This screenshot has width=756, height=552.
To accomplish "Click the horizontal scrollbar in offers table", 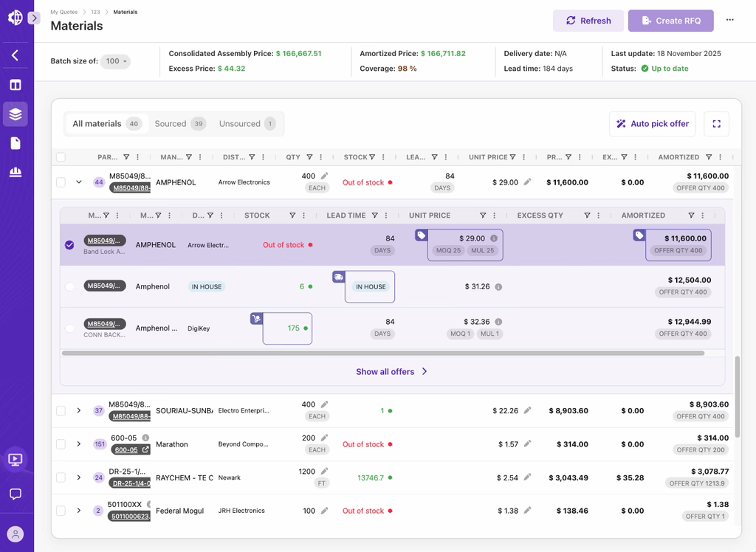I will point(382,353).
